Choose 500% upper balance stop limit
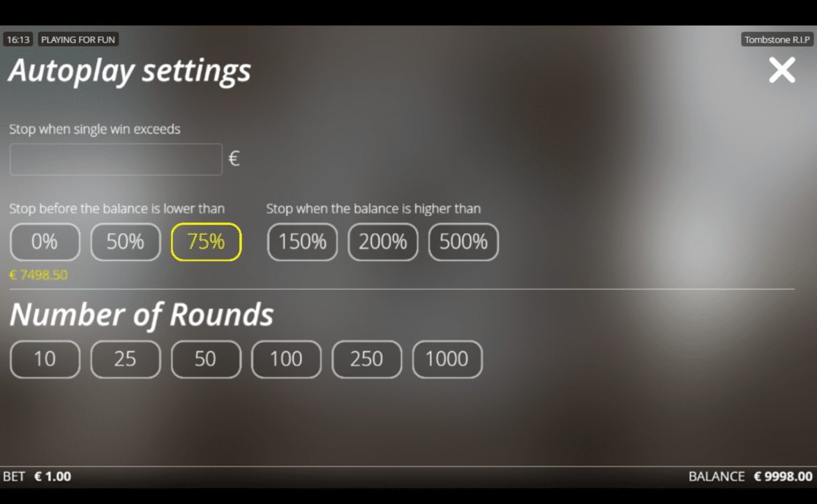This screenshot has width=817, height=504. point(463,242)
